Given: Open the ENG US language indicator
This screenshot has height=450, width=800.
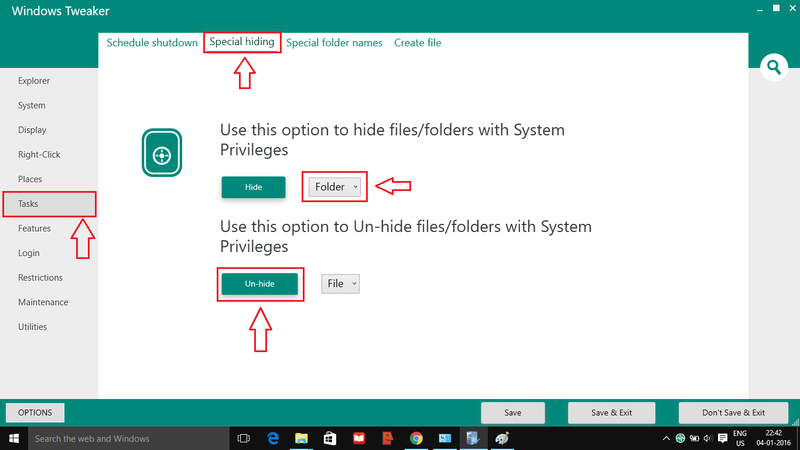Looking at the screenshot, I should point(740,438).
